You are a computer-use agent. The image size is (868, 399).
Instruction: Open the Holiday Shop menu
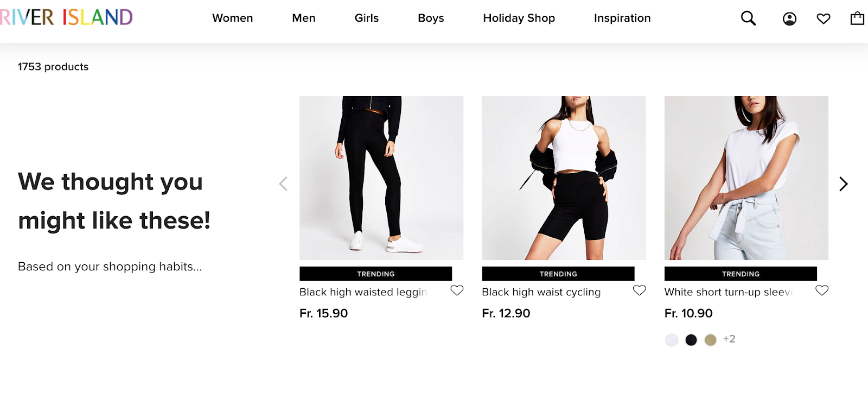[x=519, y=18]
